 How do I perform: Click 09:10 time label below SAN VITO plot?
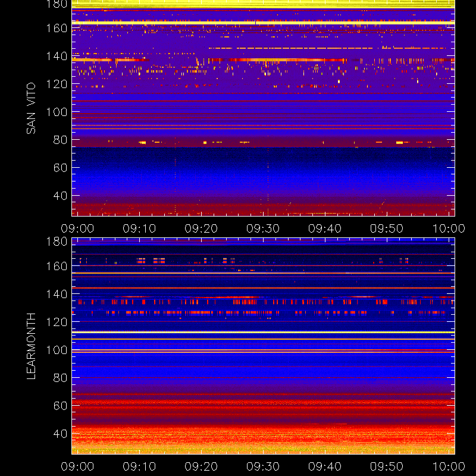(x=139, y=228)
